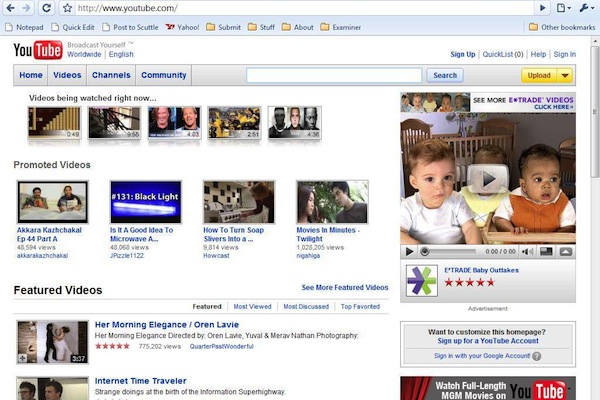Reload the page using the refresh icon
Screen dimensions: 600x400
coord(46,8)
